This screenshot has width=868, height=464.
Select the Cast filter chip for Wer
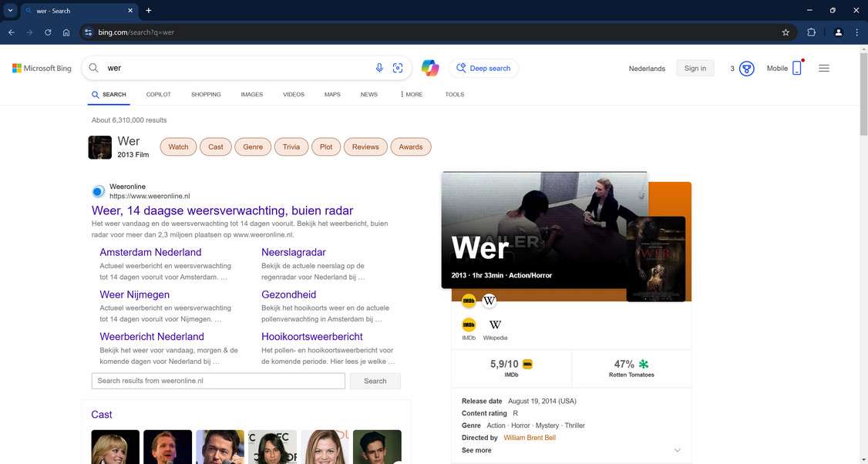215,146
